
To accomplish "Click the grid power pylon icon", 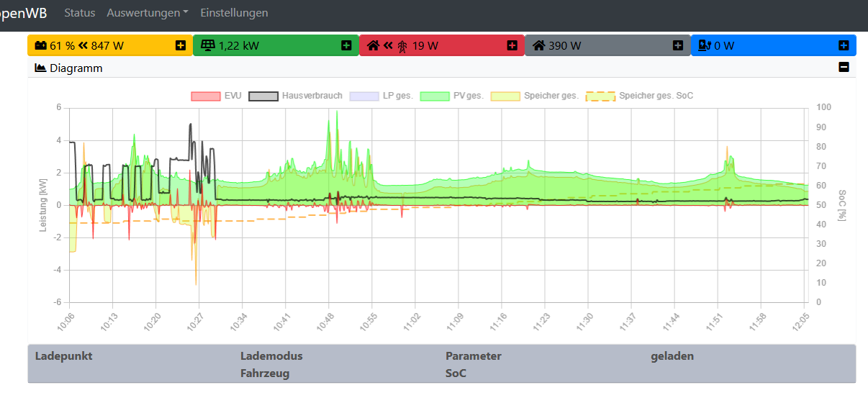I will pos(402,46).
